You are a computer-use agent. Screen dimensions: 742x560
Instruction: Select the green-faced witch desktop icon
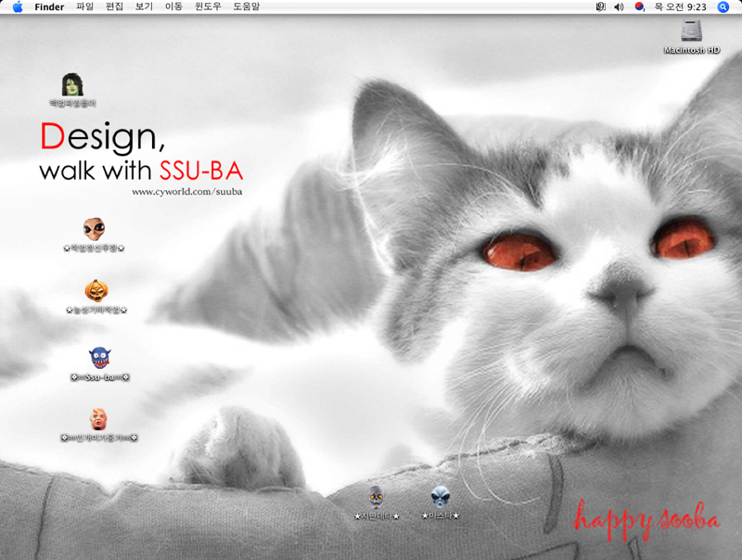click(72, 84)
